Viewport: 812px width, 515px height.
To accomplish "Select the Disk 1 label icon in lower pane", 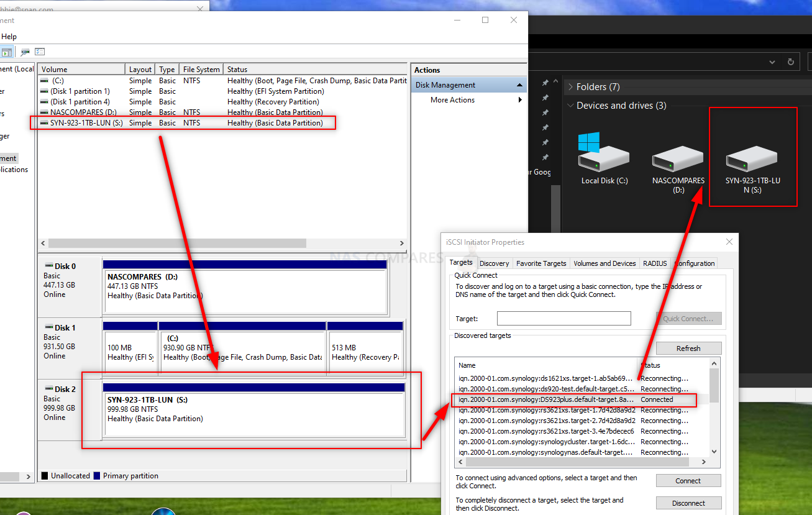I will (48, 327).
